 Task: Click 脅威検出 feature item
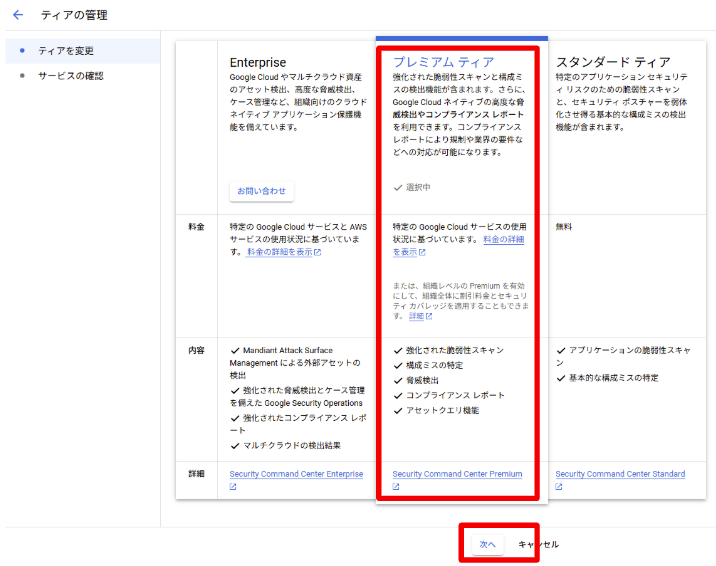pos(416,380)
